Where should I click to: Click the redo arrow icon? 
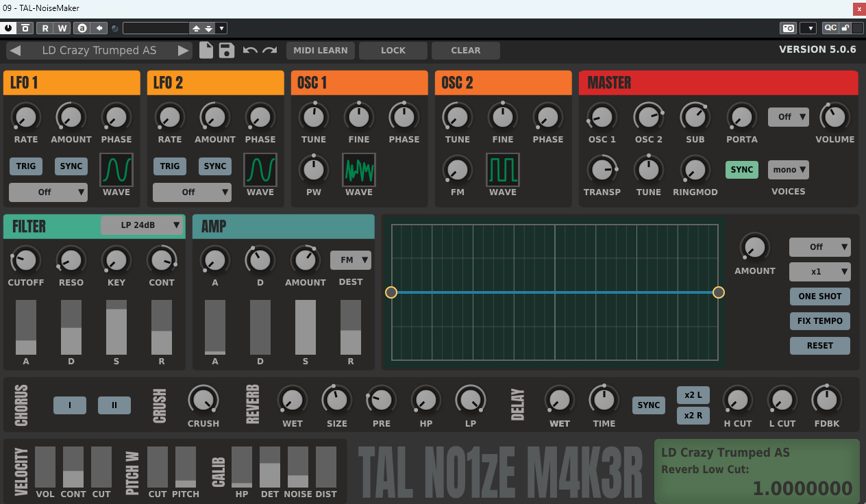[x=269, y=50]
